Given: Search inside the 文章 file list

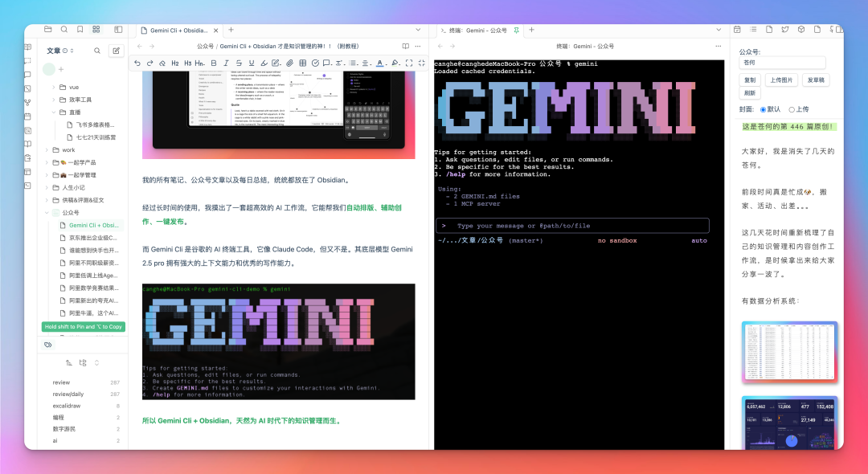Looking at the screenshot, I should 97,51.
